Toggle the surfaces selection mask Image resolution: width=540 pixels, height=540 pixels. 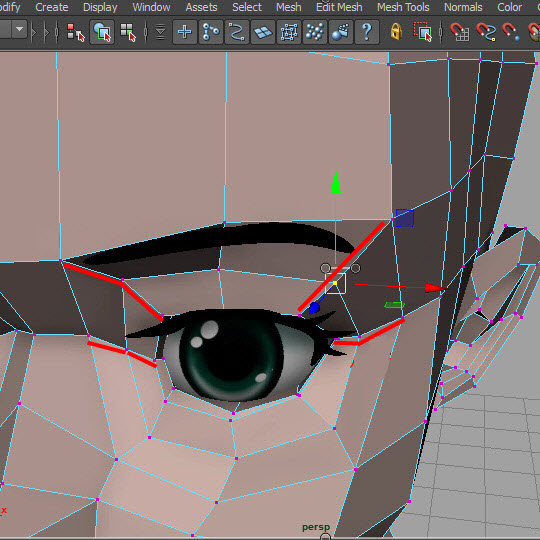point(263,32)
